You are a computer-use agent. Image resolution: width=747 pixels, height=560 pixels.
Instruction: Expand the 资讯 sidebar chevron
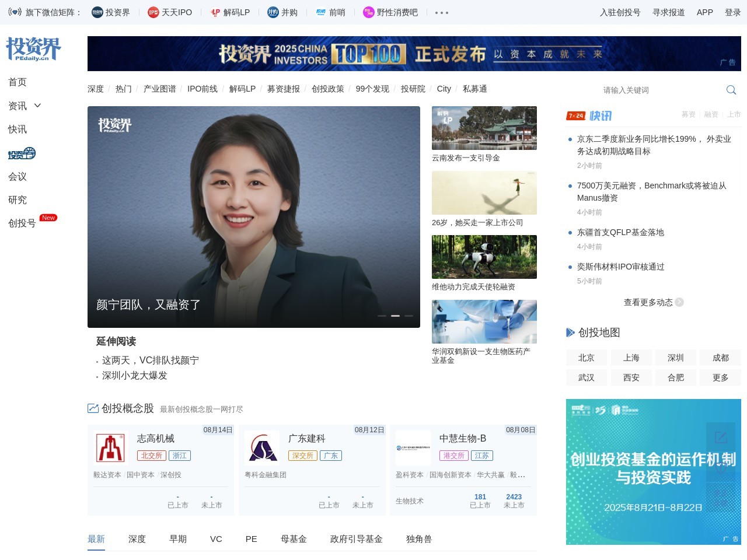(38, 106)
